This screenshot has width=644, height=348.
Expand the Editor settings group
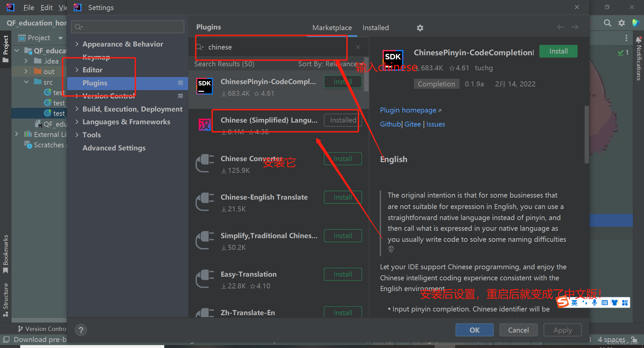77,70
